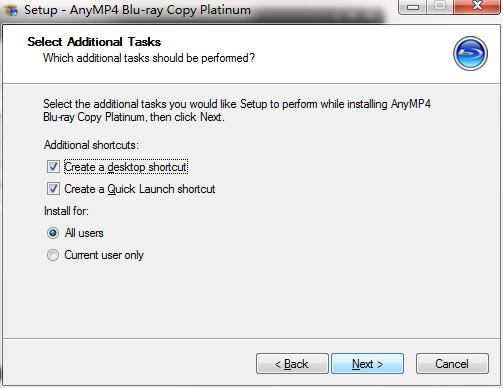Click the greyed-out maximize button

[440, 6]
